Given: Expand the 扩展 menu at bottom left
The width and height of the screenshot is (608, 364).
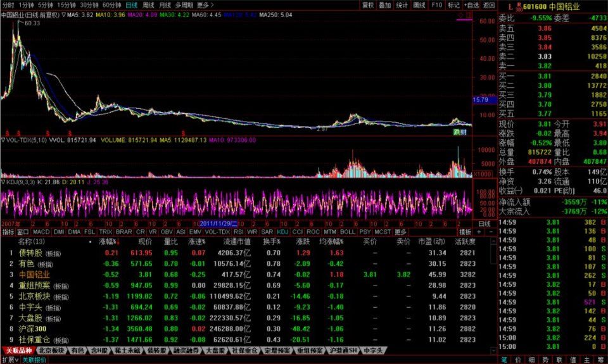Looking at the screenshot, I should [9, 360].
